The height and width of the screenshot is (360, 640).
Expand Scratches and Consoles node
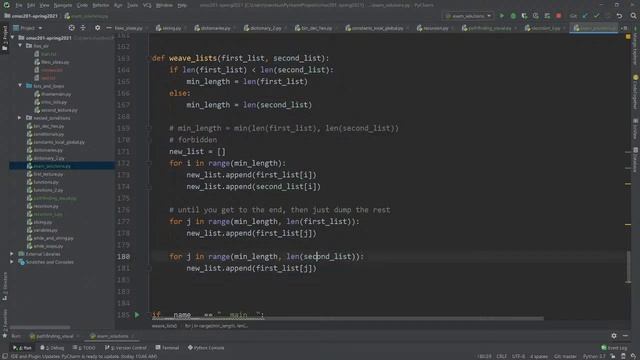pos(13,262)
